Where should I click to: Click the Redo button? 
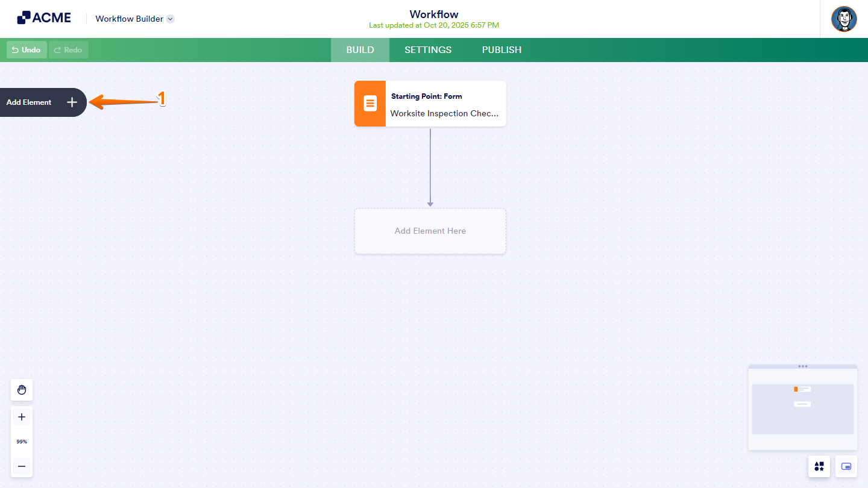(x=69, y=50)
